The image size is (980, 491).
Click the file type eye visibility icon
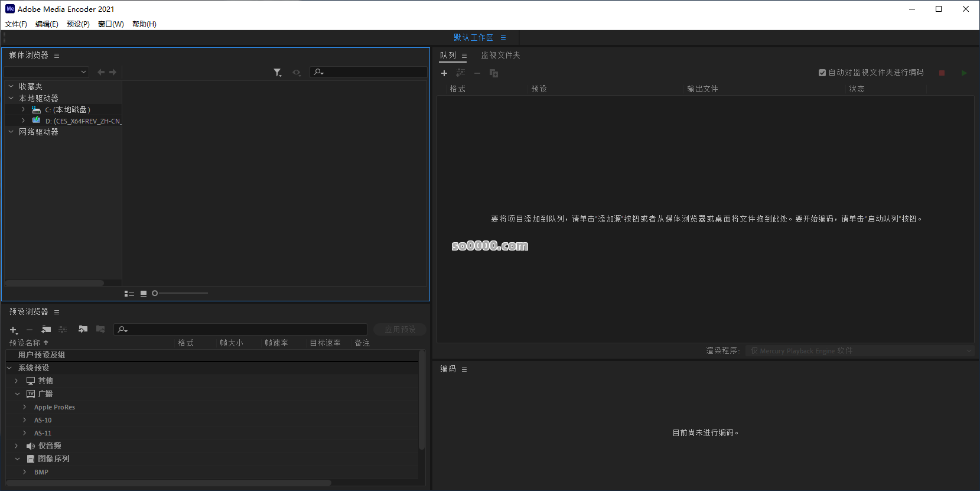coord(297,72)
